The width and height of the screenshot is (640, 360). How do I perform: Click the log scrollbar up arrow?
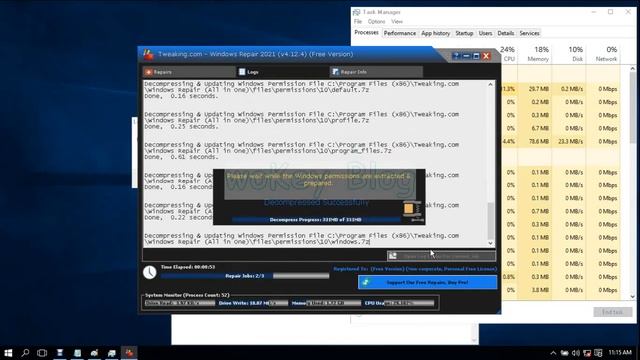491,84
